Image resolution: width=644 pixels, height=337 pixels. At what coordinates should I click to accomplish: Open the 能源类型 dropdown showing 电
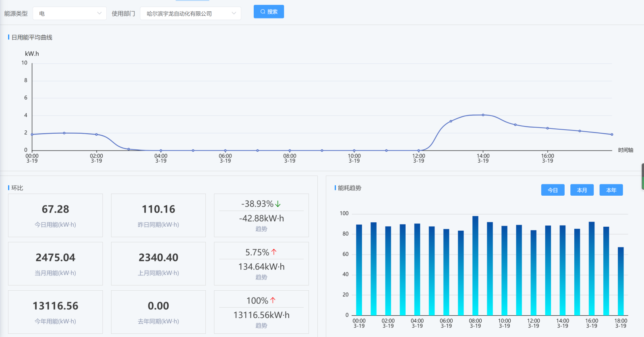point(69,13)
